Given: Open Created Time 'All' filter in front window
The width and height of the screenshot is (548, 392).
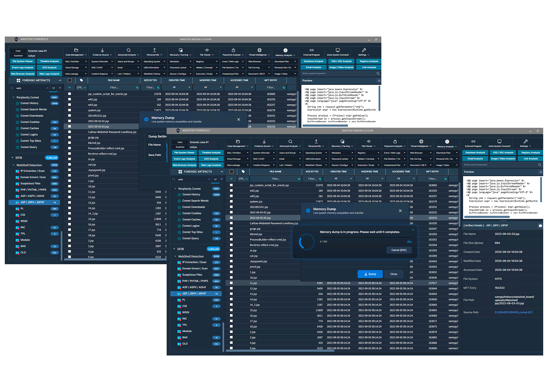Looking at the screenshot, I should [338, 179].
